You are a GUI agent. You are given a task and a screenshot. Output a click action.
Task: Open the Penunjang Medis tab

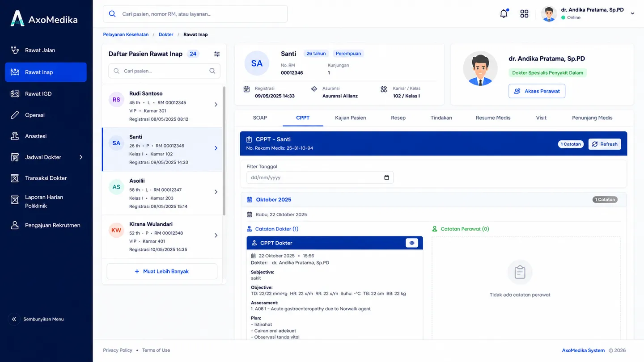click(592, 118)
